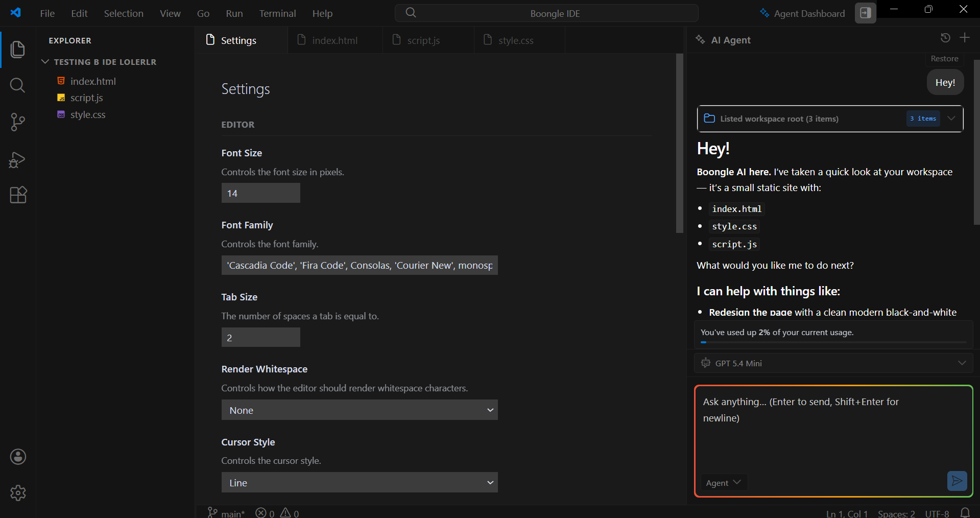Focus the Font Family input field
Screen dimensions: 980x518
tap(360, 265)
